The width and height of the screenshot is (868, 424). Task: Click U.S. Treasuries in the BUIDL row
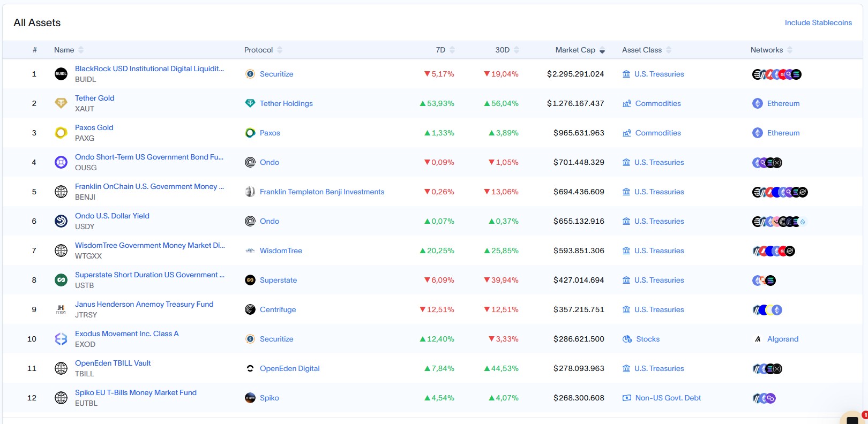659,74
